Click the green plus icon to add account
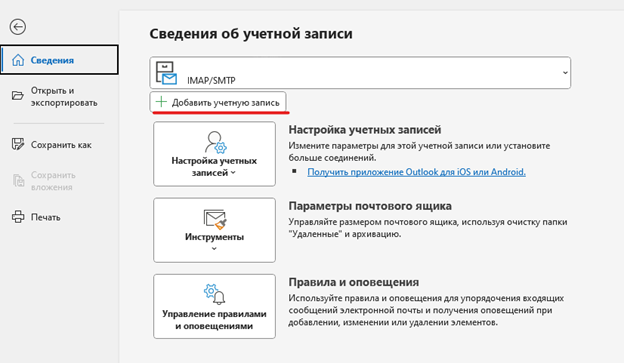The width and height of the screenshot is (624, 363). click(161, 102)
